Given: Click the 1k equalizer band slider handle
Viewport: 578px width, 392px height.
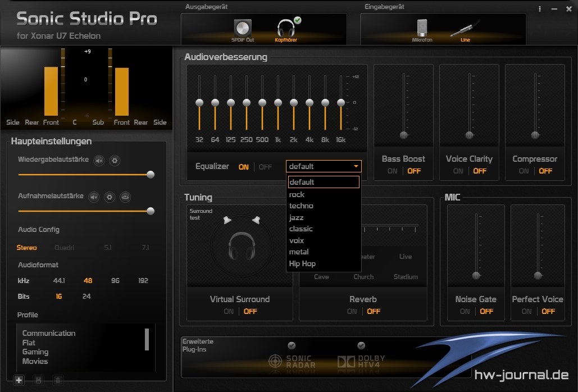Looking at the screenshot, I should coord(278,103).
